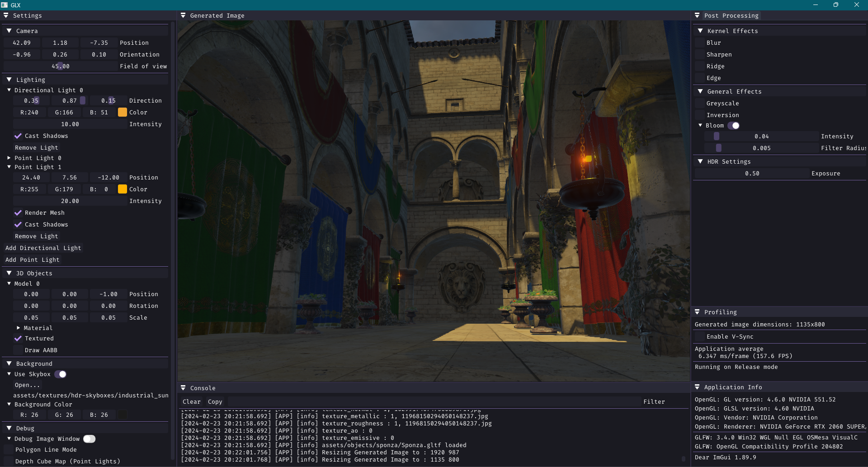This screenshot has width=868, height=467.
Task: Enable the Draw AABB checkbox
Action: [18, 350]
